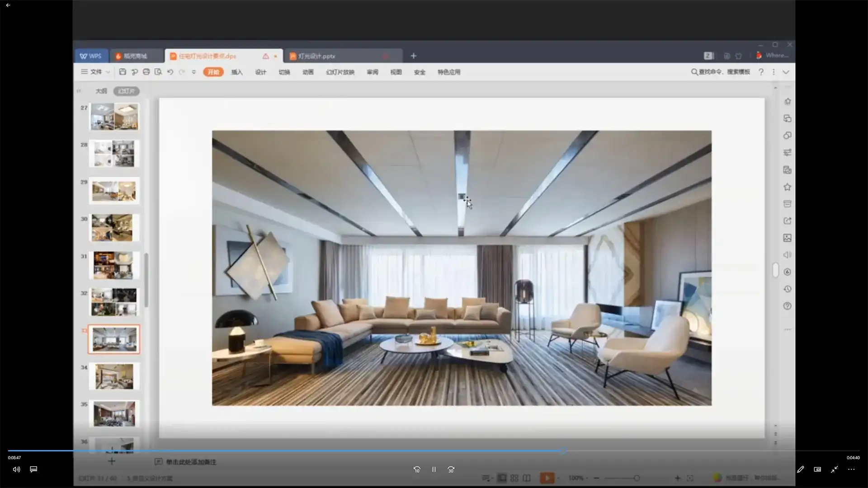Open player more options ellipsis

click(851, 469)
